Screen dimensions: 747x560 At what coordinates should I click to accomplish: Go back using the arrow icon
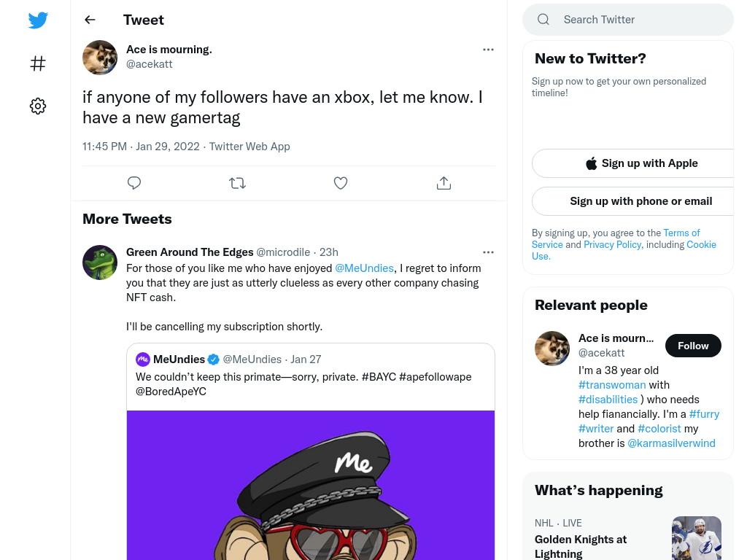point(90,20)
